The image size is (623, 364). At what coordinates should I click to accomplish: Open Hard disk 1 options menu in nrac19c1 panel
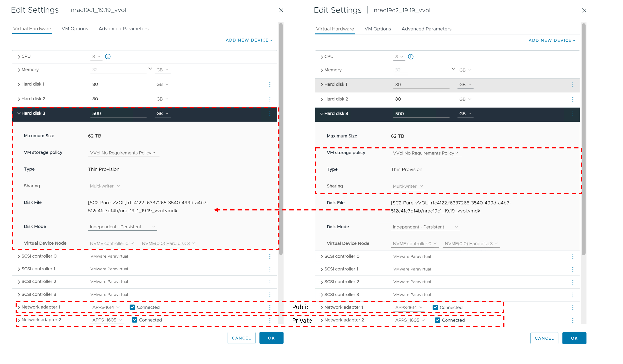click(x=270, y=85)
